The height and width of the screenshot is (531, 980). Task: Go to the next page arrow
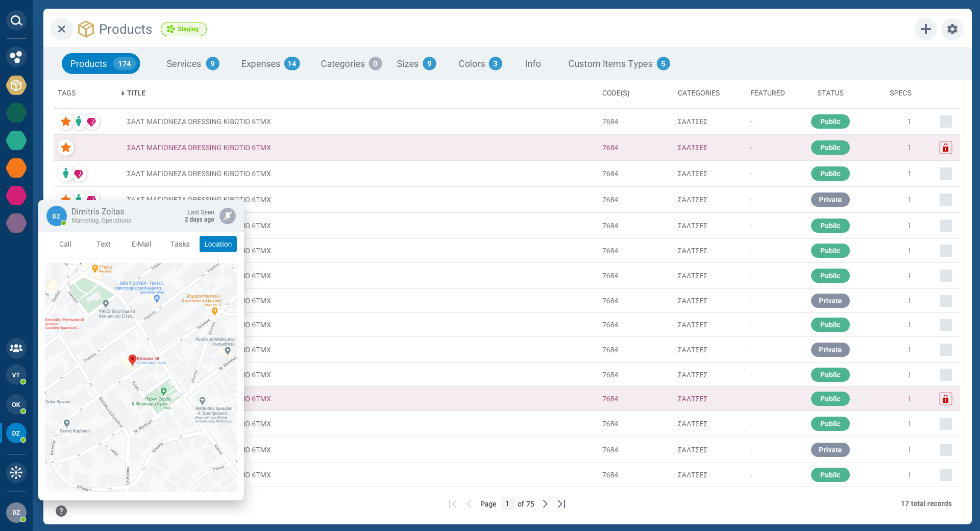[x=545, y=504]
